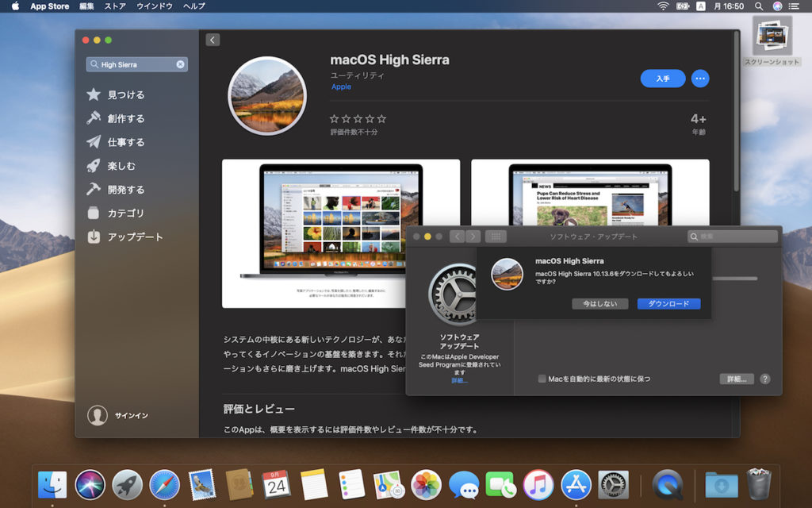Image resolution: width=812 pixels, height=508 pixels.
Task: Open the ウインドウ menu in the menu bar
Action: click(x=155, y=6)
